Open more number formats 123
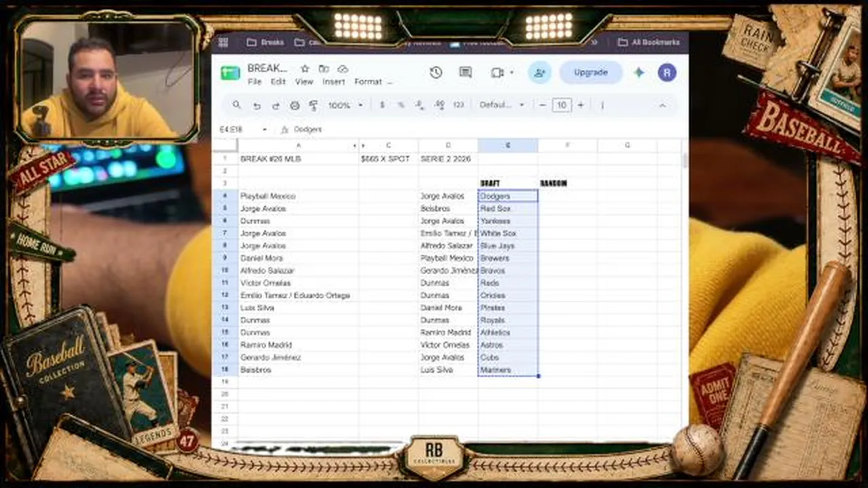The width and height of the screenshot is (868, 488). pyautogui.click(x=458, y=105)
